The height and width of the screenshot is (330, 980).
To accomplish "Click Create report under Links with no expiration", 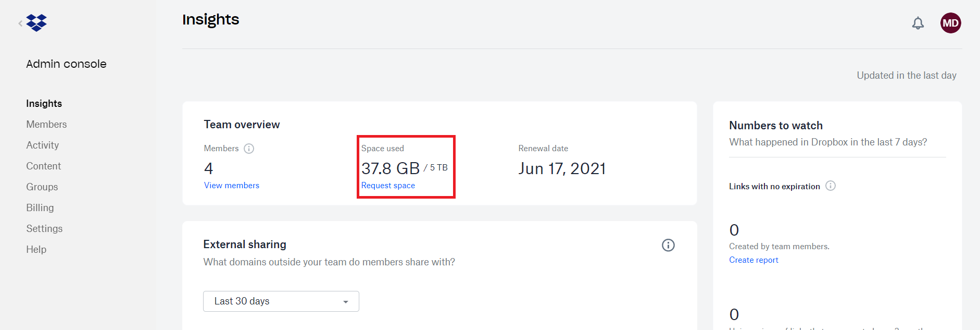I will 753,260.
